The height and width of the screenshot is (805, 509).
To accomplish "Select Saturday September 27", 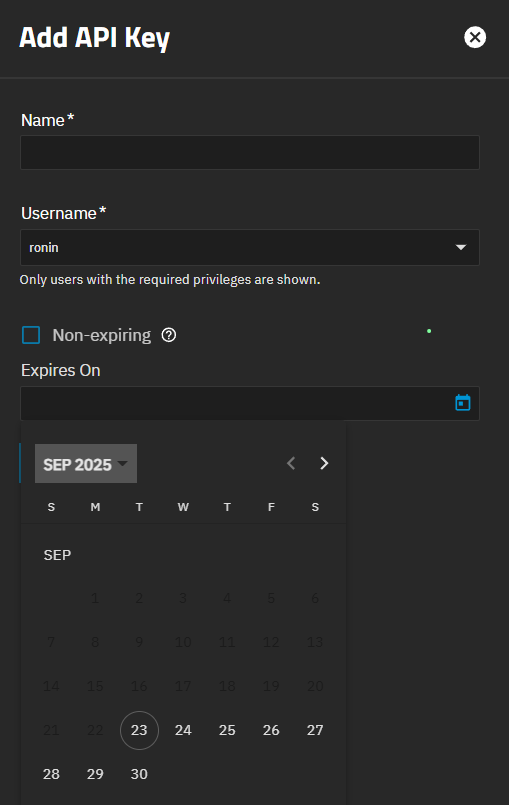I will 315,730.
